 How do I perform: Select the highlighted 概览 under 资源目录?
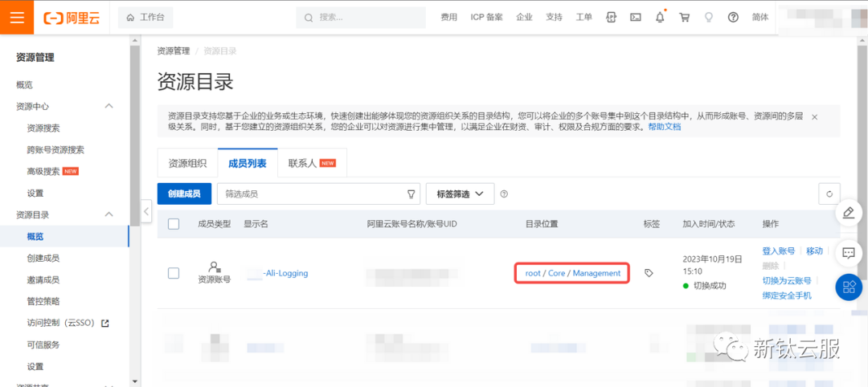click(35, 237)
